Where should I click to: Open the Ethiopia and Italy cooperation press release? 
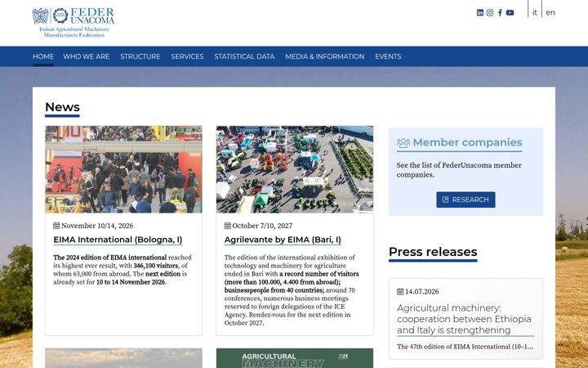(464, 319)
